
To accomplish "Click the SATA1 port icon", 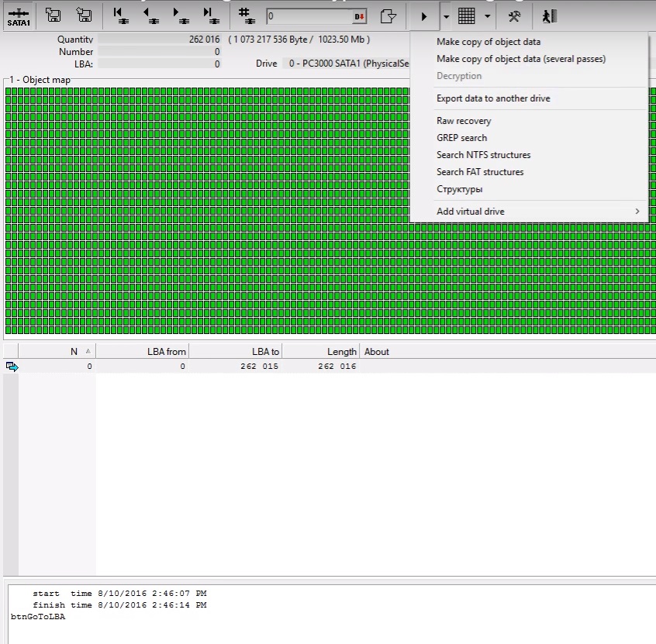I will [18, 15].
